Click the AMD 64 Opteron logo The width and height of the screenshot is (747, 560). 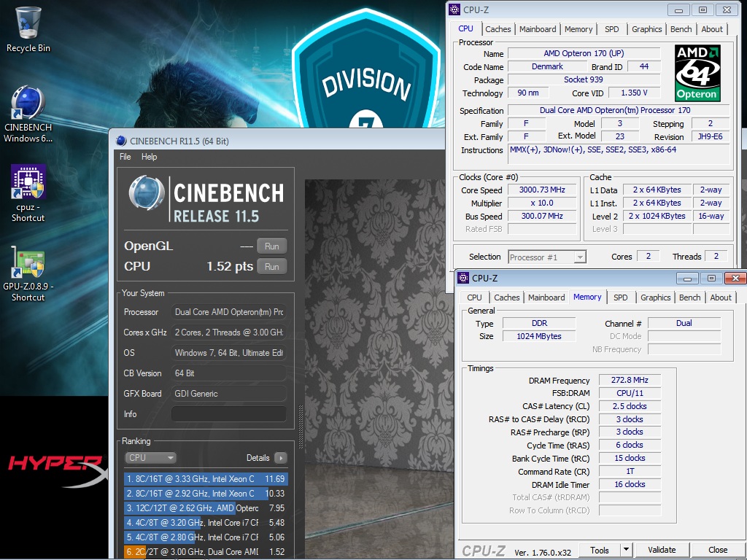[697, 73]
